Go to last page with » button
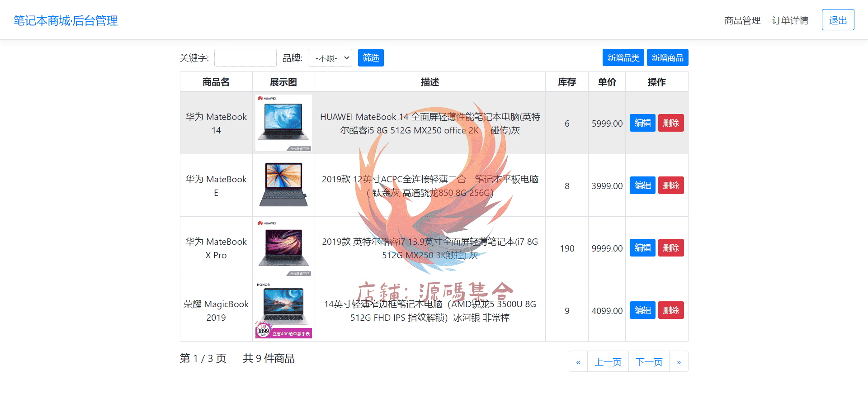This screenshot has height=404, width=868. tap(679, 361)
